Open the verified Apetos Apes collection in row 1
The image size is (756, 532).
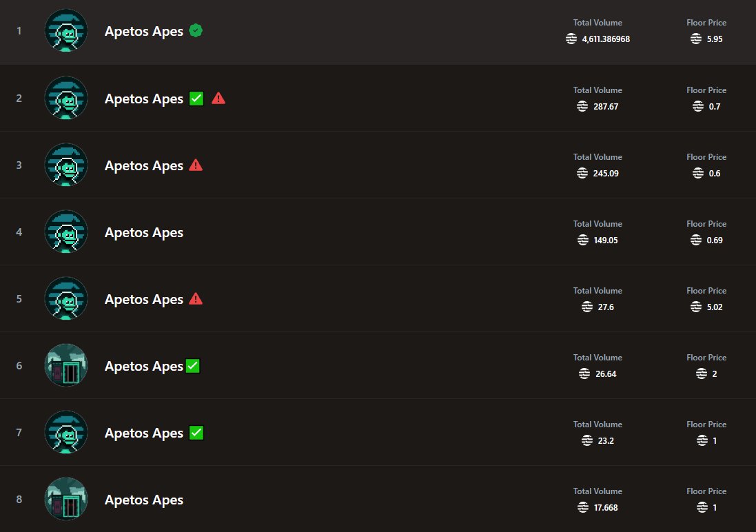point(143,31)
